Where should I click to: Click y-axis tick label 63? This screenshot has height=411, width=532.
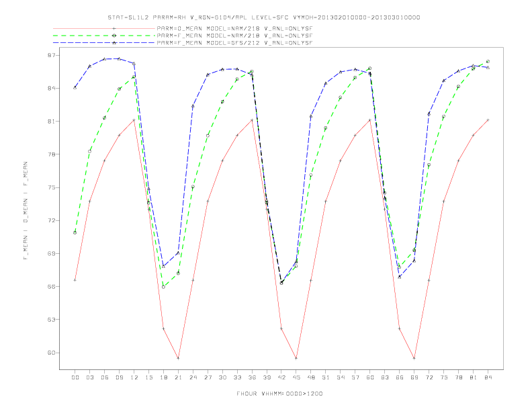52,320
